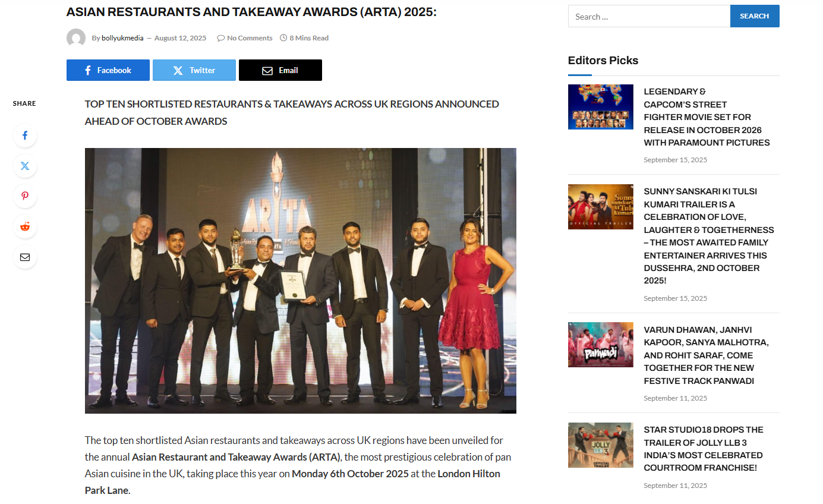Open Street Fighter movie article headline
This screenshot has height=504, width=823.
(x=707, y=117)
